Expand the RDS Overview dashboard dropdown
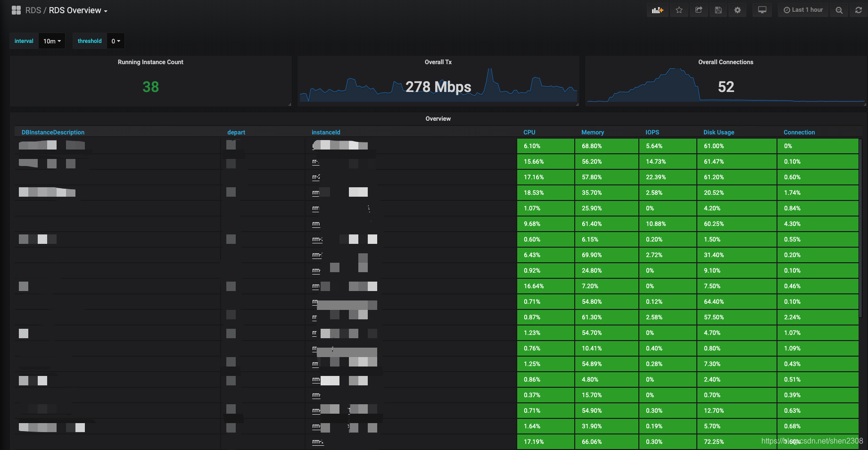The width and height of the screenshot is (868, 450). pyautogui.click(x=78, y=10)
